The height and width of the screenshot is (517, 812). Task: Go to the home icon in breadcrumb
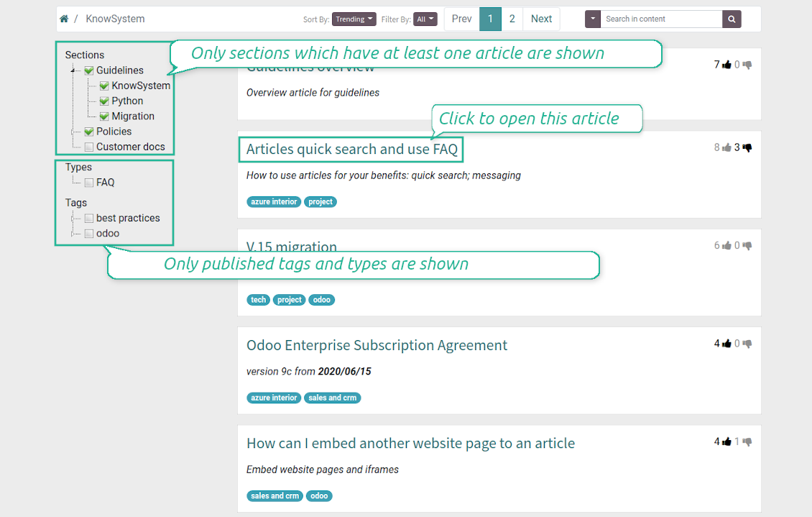(x=64, y=19)
